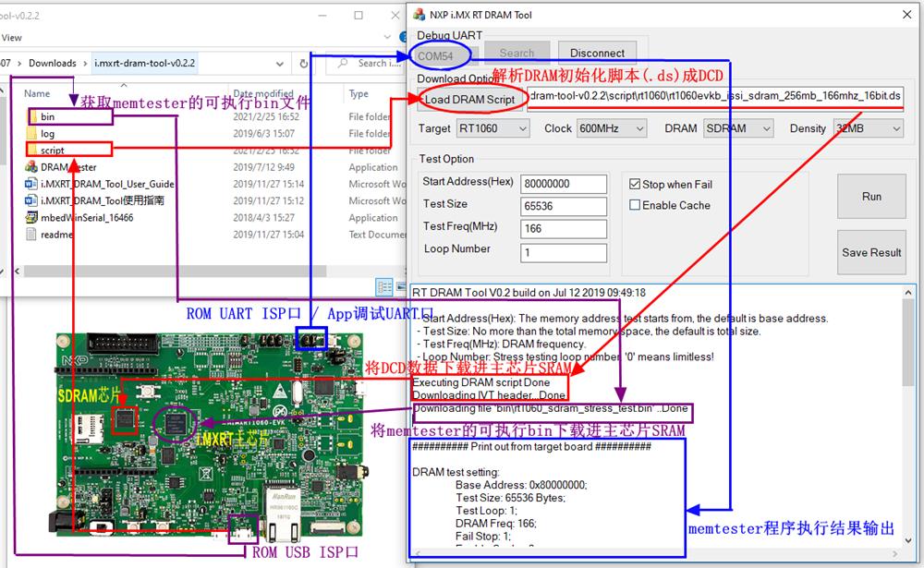Select i.MXRT_DRAM_Tool_User_Guide Word document icon
The width and height of the screenshot is (924, 568).
[x=31, y=184]
